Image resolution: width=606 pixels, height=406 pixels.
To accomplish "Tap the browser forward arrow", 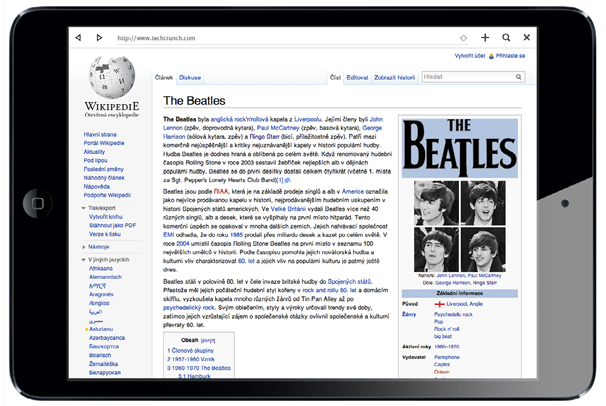I will (x=98, y=37).
